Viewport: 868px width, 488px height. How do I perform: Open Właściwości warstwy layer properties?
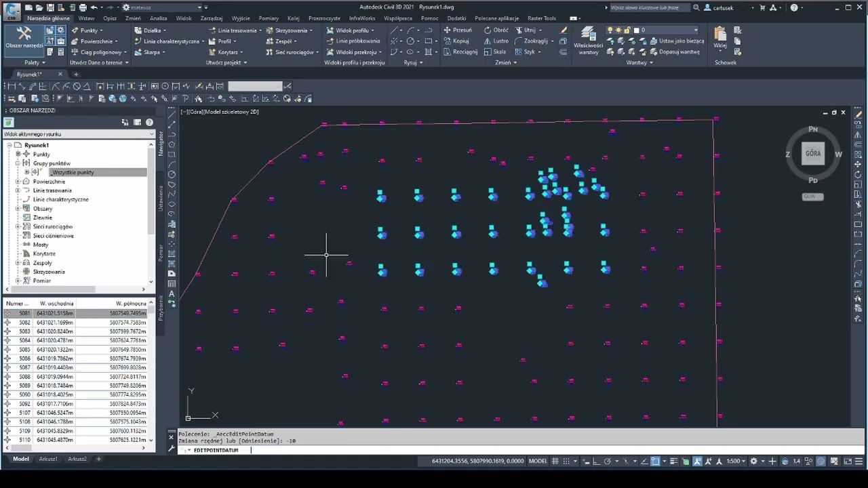[589, 42]
